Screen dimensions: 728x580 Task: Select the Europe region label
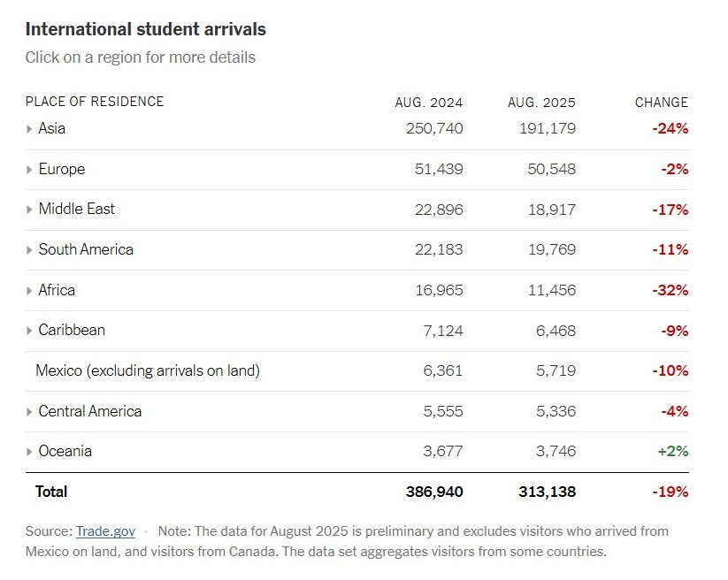[x=62, y=169]
